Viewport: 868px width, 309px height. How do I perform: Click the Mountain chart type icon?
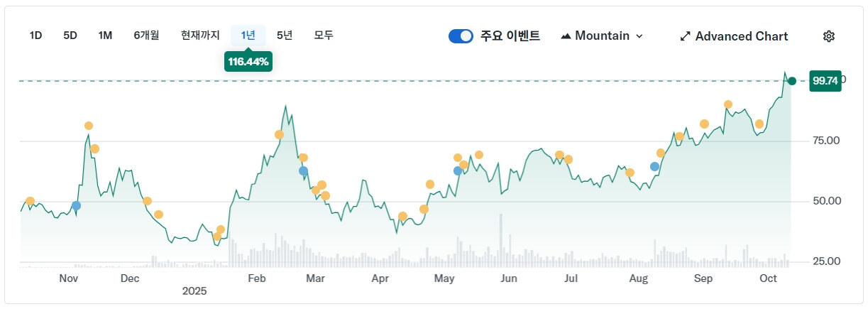(x=566, y=36)
